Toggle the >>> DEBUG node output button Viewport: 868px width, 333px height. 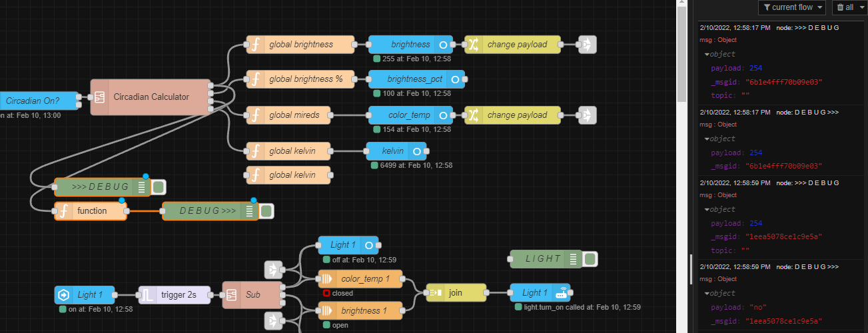(159, 187)
